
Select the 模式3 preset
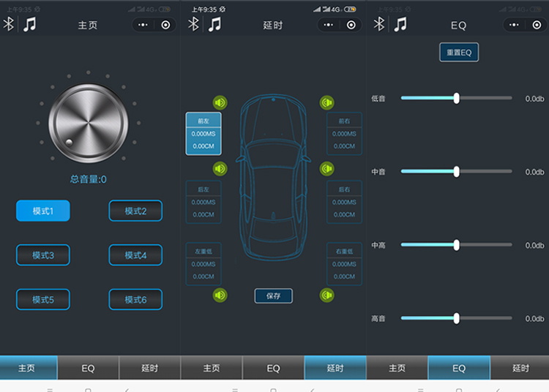click(x=43, y=255)
